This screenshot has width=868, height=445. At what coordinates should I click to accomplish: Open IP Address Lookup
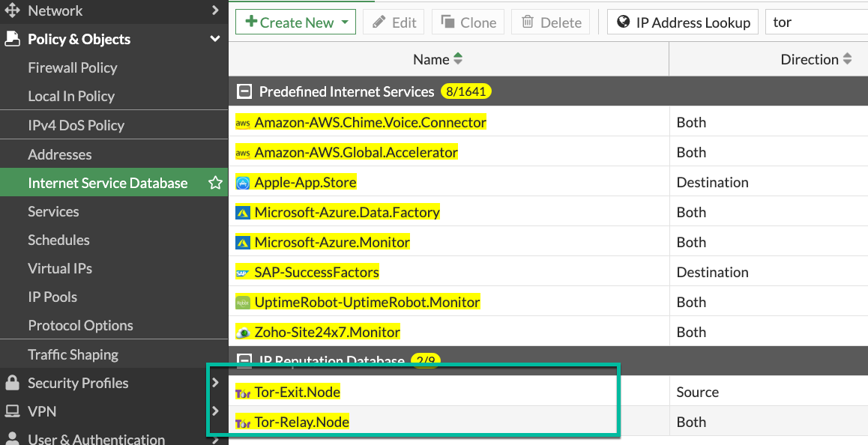coord(683,22)
